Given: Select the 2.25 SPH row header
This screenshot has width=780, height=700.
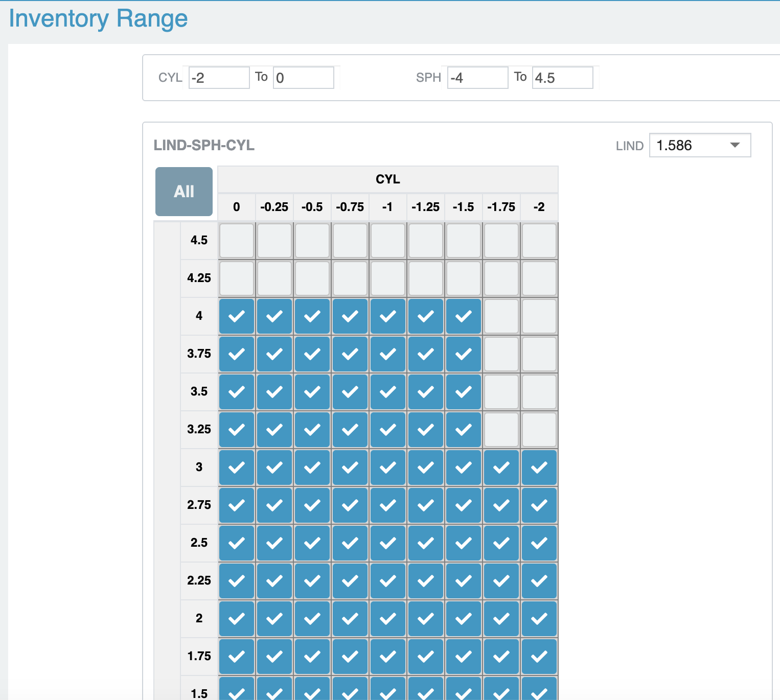Looking at the screenshot, I should tap(199, 581).
